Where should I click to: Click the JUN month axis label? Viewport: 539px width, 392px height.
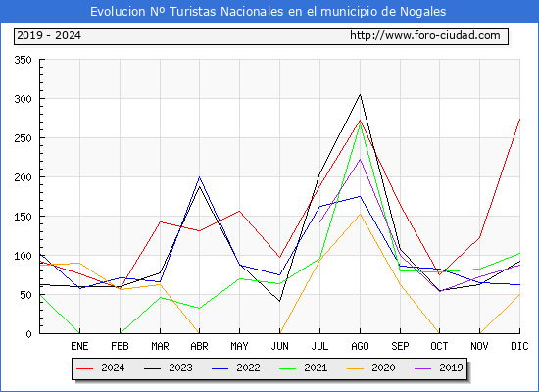pos(280,346)
